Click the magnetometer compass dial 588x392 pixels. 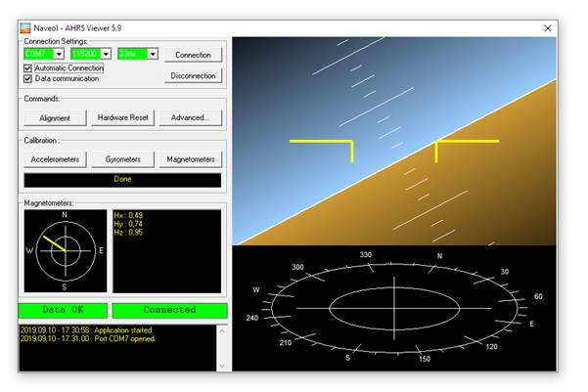(x=65, y=249)
